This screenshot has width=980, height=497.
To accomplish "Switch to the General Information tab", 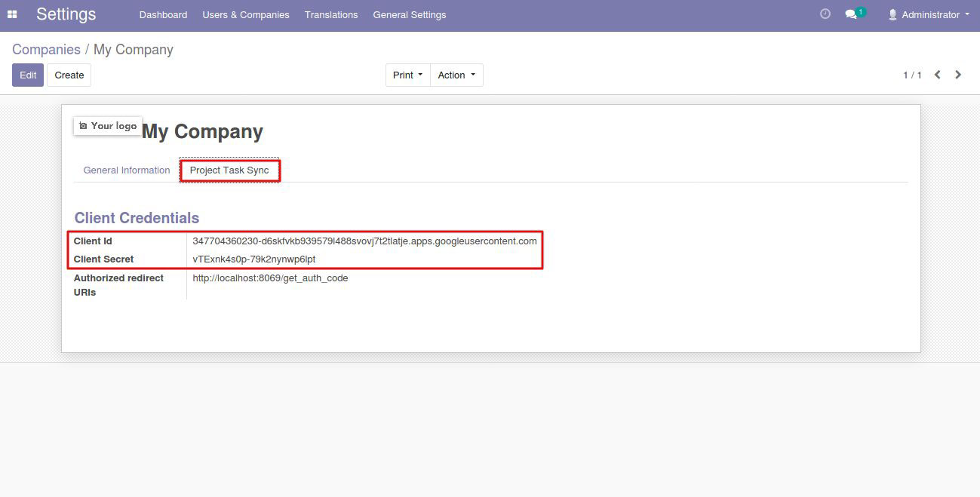I will (127, 170).
